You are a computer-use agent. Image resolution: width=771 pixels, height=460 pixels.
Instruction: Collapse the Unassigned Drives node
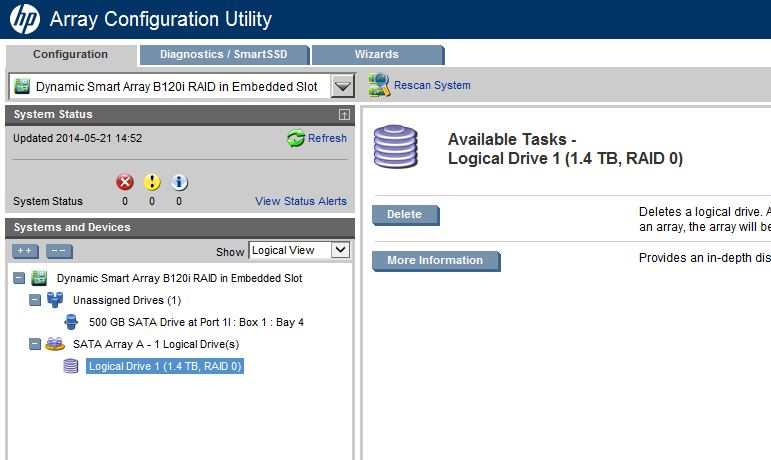click(x=34, y=300)
